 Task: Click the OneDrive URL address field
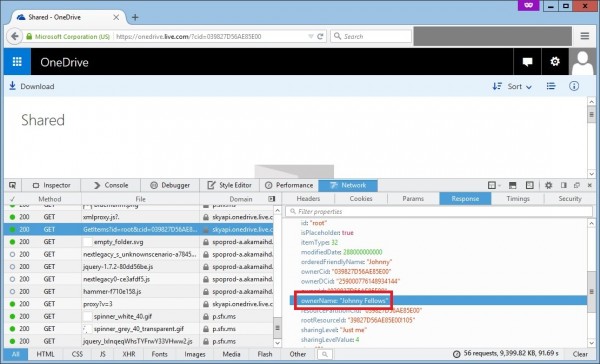click(210, 36)
